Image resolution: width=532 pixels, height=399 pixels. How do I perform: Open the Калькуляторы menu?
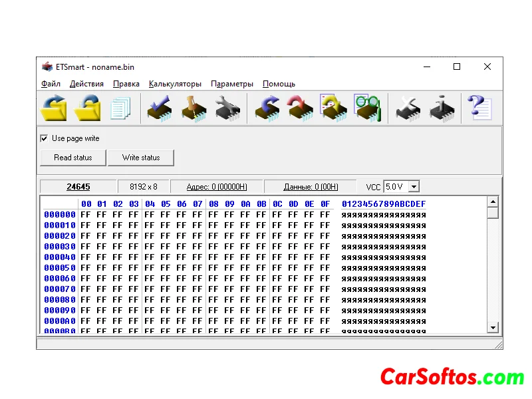(x=175, y=84)
